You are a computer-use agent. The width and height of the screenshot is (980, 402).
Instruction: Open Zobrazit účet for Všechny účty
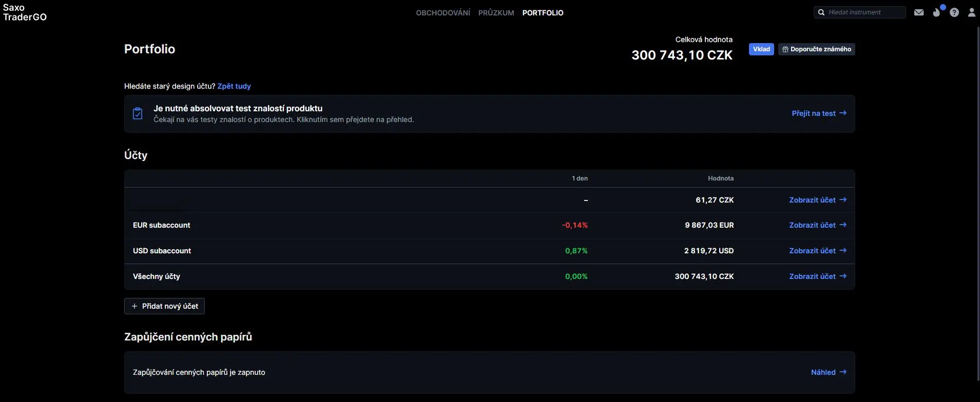[817, 276]
